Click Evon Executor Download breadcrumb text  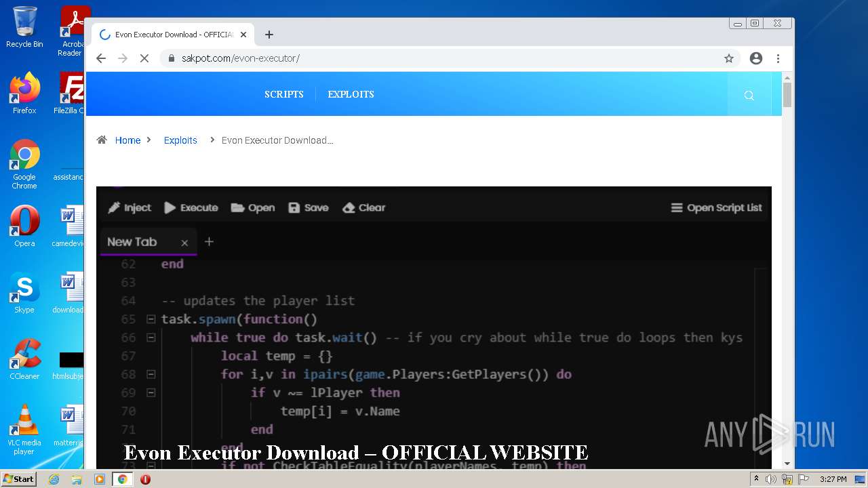(277, 140)
